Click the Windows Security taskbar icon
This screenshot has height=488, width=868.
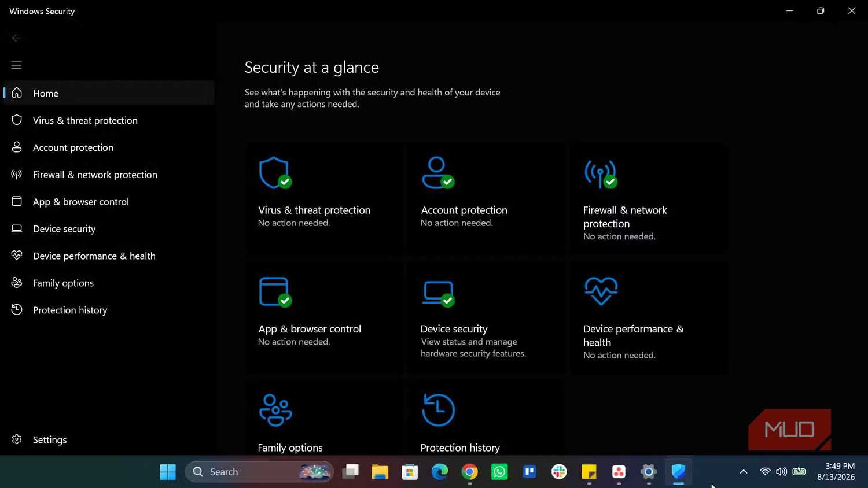click(x=679, y=472)
